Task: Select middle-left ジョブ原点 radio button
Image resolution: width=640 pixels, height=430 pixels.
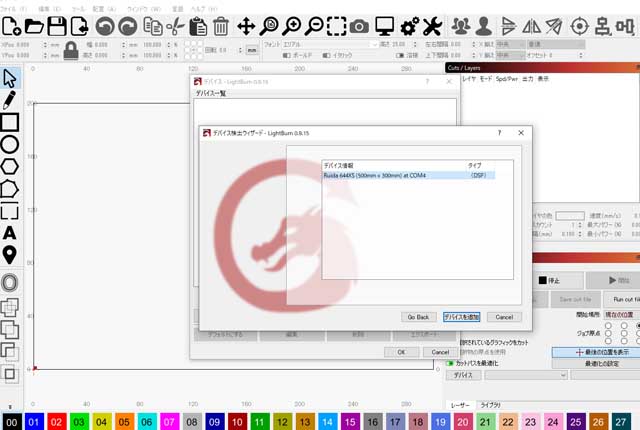Action: [608, 333]
